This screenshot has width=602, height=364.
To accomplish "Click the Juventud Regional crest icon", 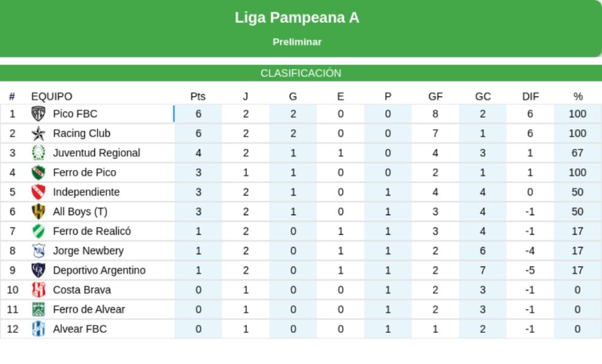I will click(x=38, y=153).
